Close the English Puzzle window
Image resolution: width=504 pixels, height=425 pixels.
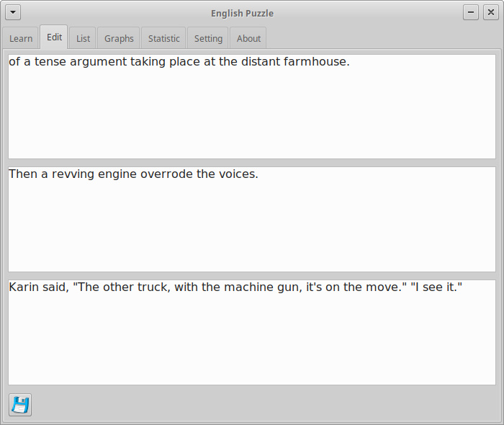click(491, 12)
